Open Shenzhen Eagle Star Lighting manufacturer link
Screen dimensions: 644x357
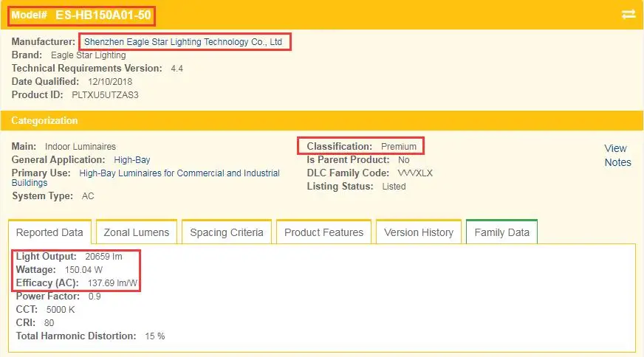coord(183,42)
